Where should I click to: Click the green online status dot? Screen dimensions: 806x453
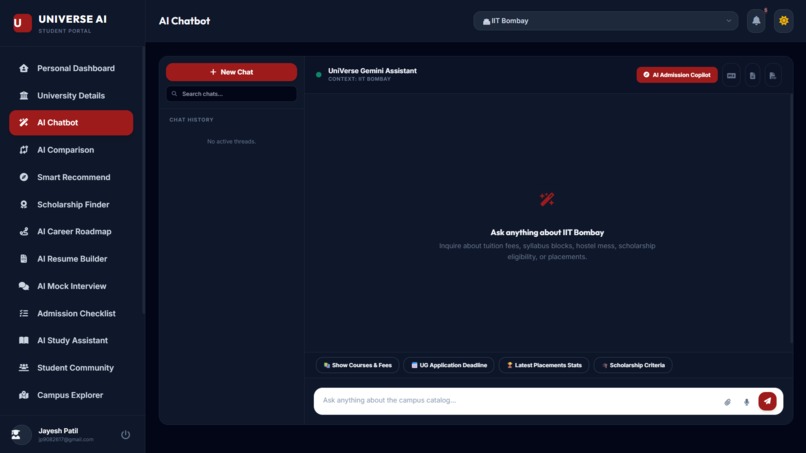(319, 75)
